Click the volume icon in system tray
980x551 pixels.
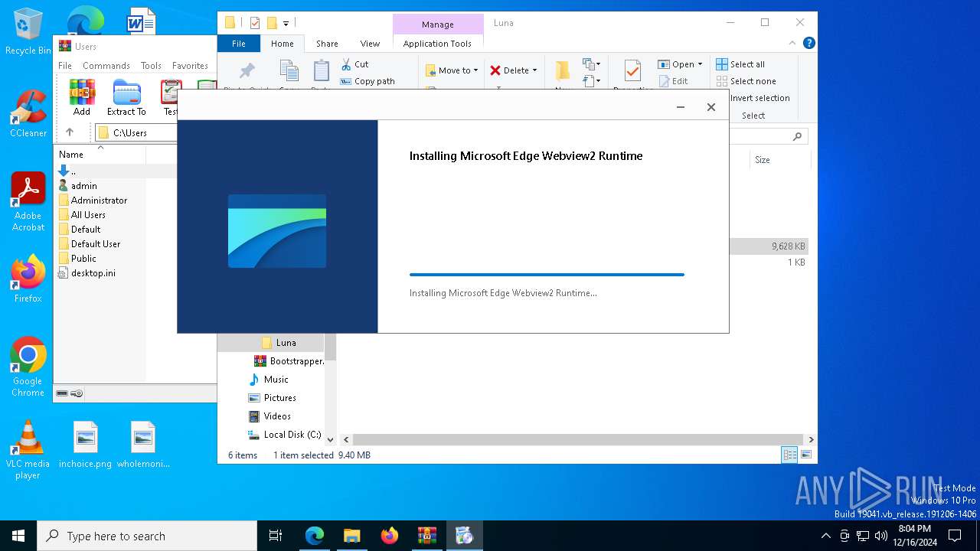point(881,536)
